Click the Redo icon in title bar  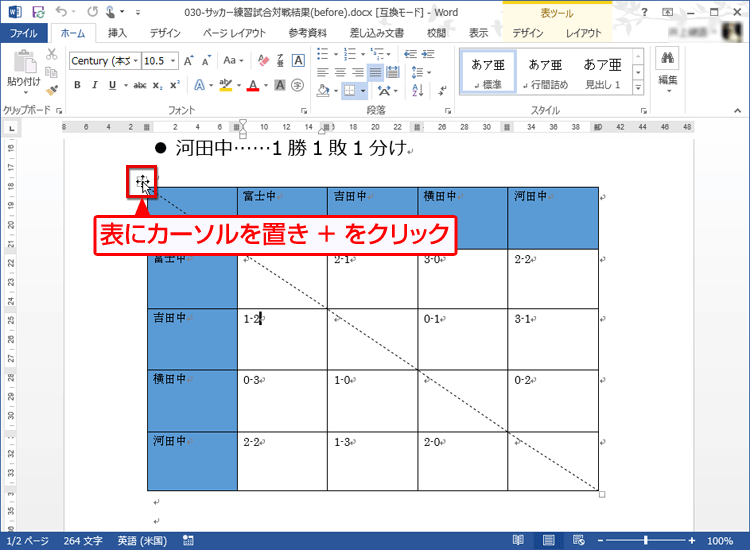tap(92, 11)
